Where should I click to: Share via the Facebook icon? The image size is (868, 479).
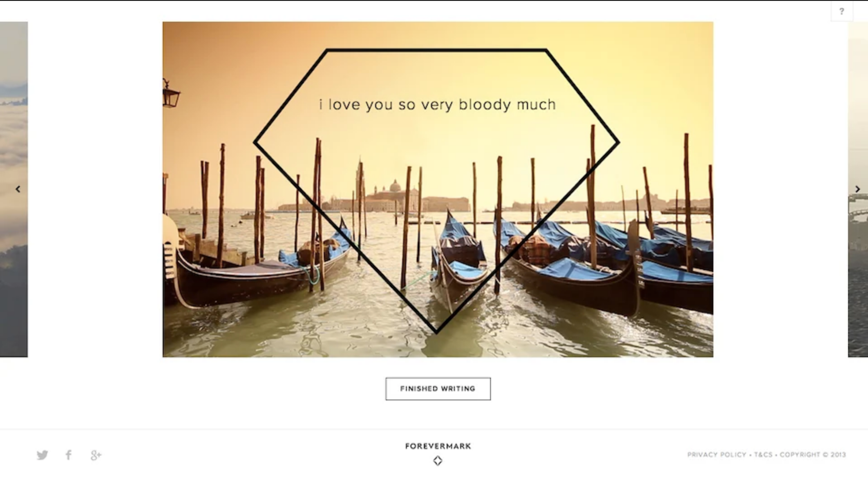[69, 455]
